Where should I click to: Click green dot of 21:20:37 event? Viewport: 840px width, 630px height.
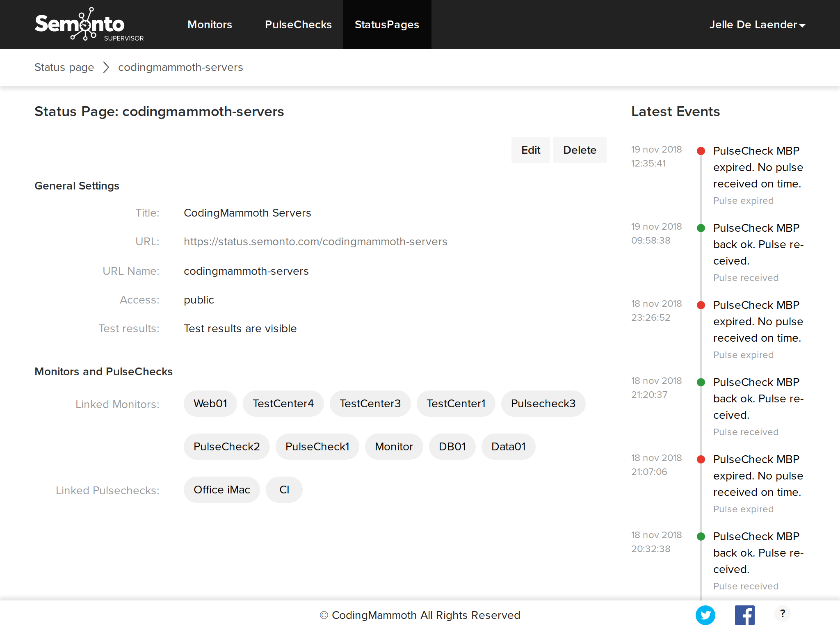coord(701,382)
